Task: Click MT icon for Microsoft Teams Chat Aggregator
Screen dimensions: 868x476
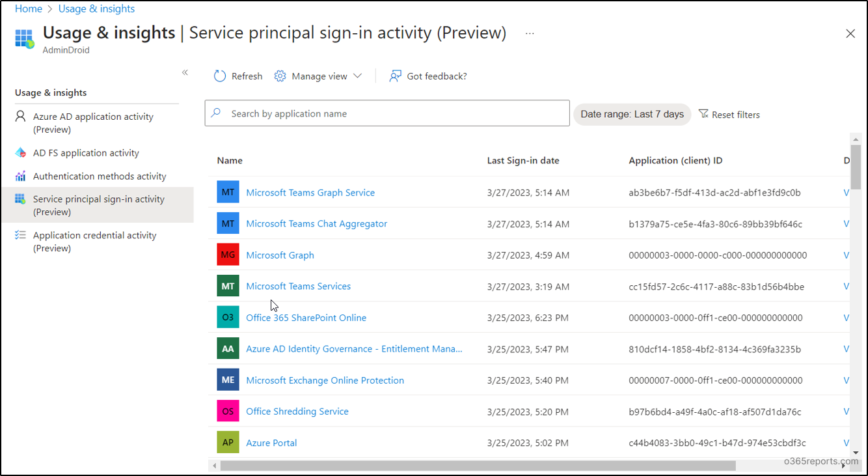Action: point(228,223)
